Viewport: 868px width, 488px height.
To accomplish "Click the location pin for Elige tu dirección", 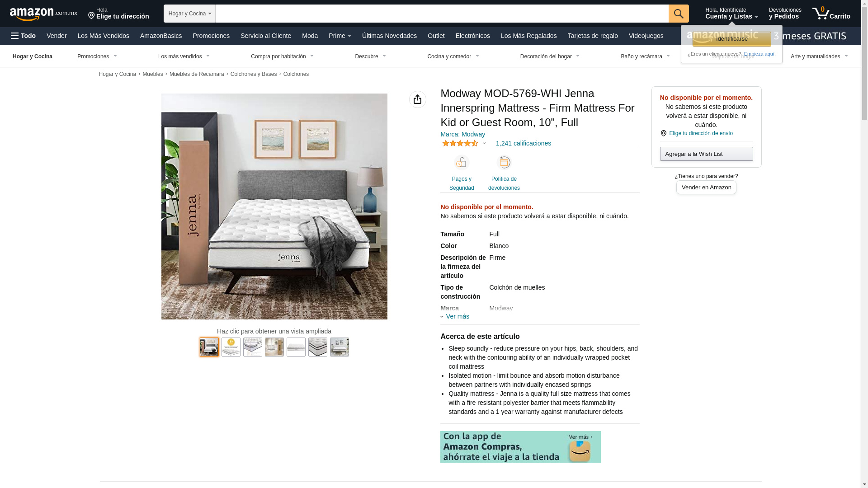I will coord(91,16).
